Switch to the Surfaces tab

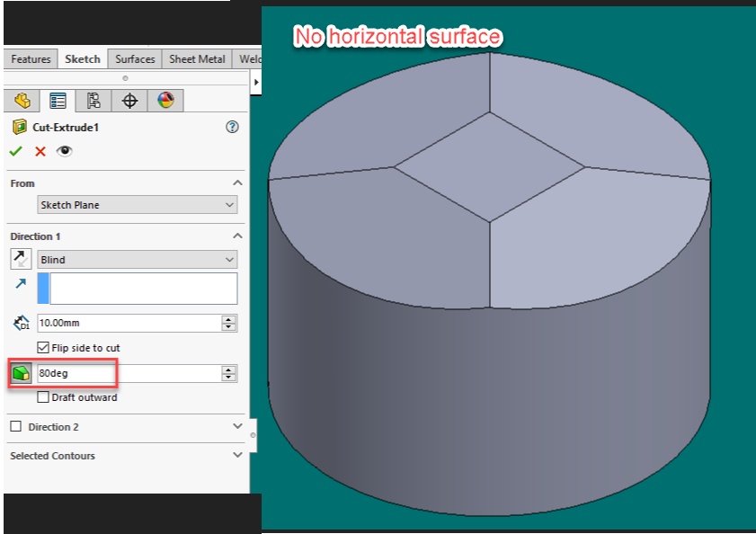pyautogui.click(x=135, y=58)
